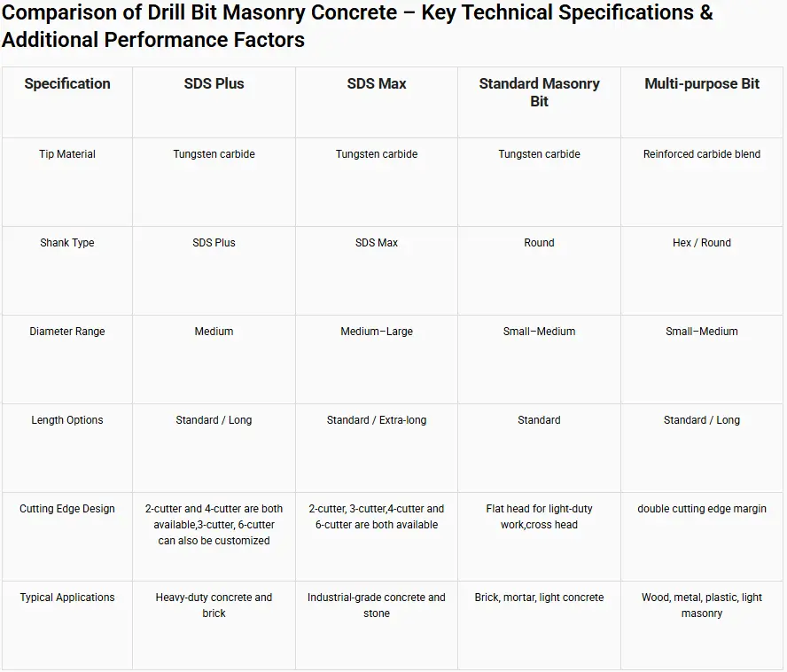
Task: Click the SDS Plus column header
Action: [214, 83]
